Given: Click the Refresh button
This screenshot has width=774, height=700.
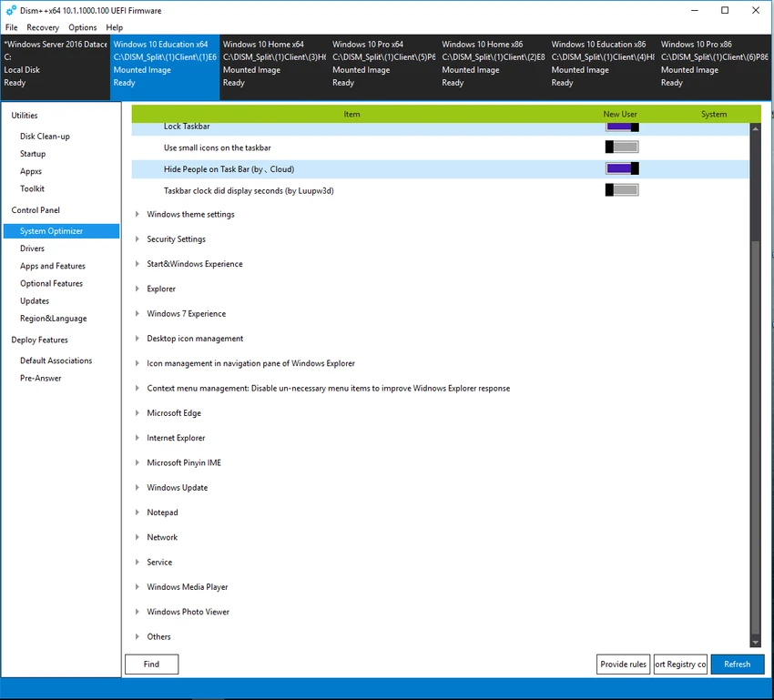Looking at the screenshot, I should pos(738,664).
